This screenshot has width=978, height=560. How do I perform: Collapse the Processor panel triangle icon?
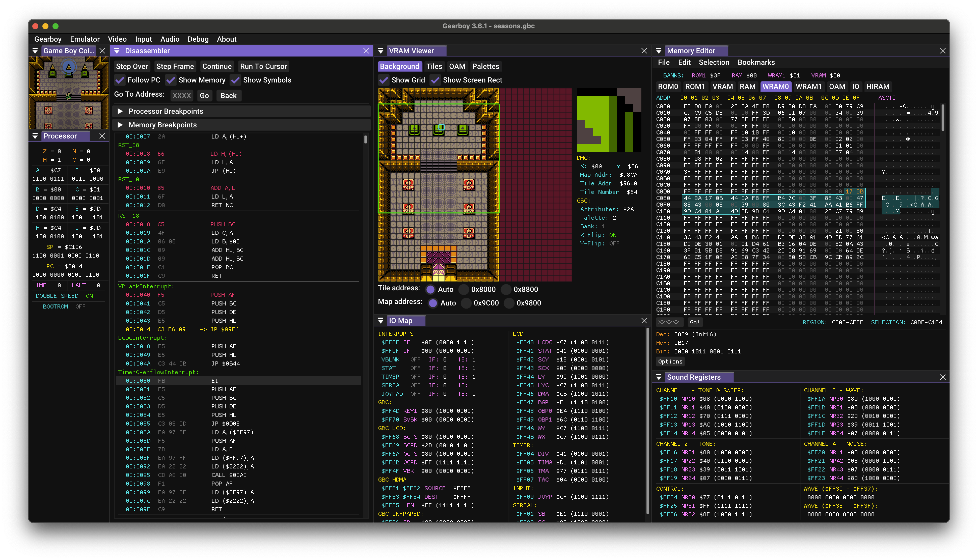coord(35,136)
